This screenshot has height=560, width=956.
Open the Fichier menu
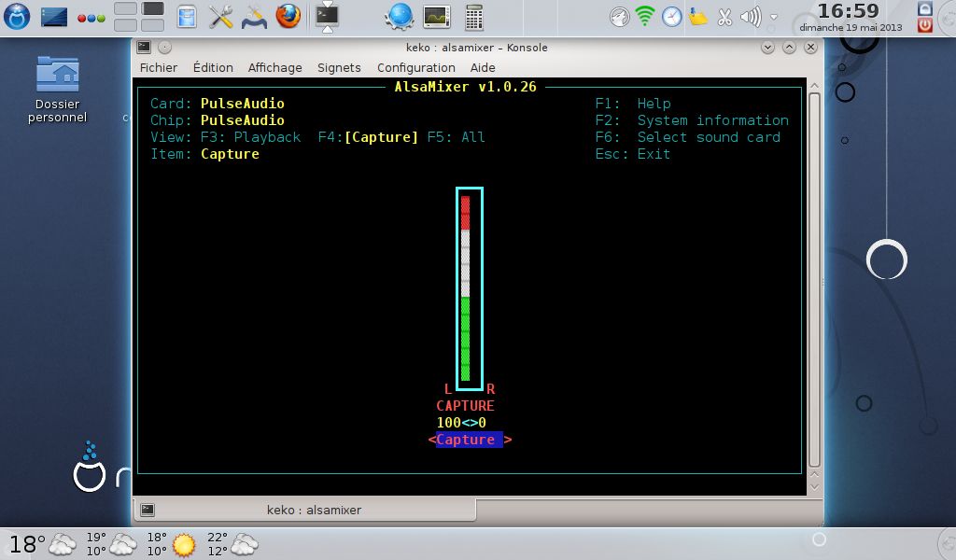[159, 67]
